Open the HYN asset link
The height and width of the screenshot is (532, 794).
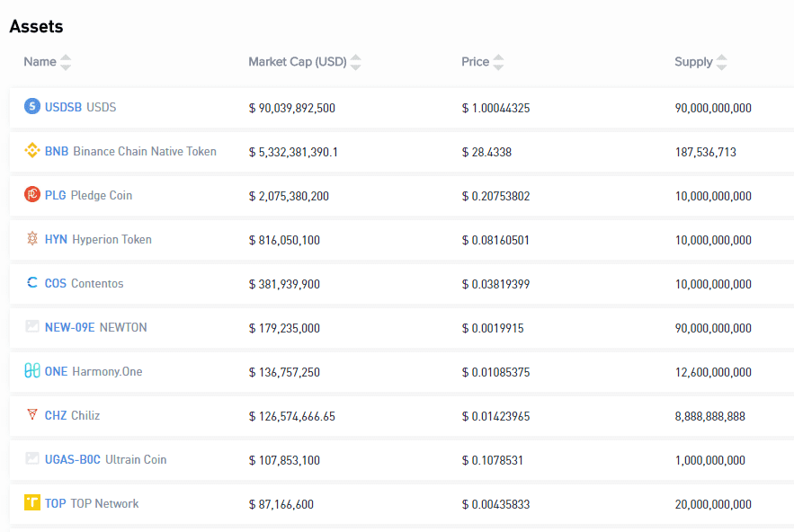point(56,239)
